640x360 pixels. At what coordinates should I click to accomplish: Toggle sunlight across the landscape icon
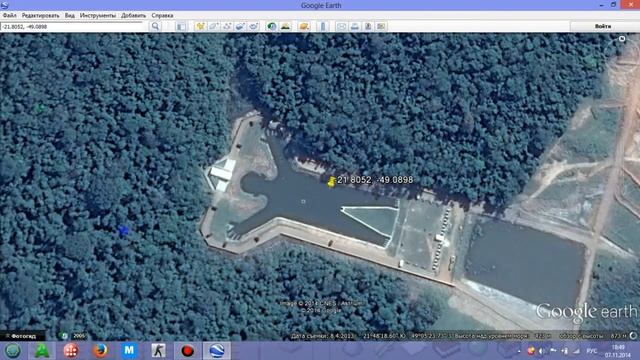(x=285, y=27)
